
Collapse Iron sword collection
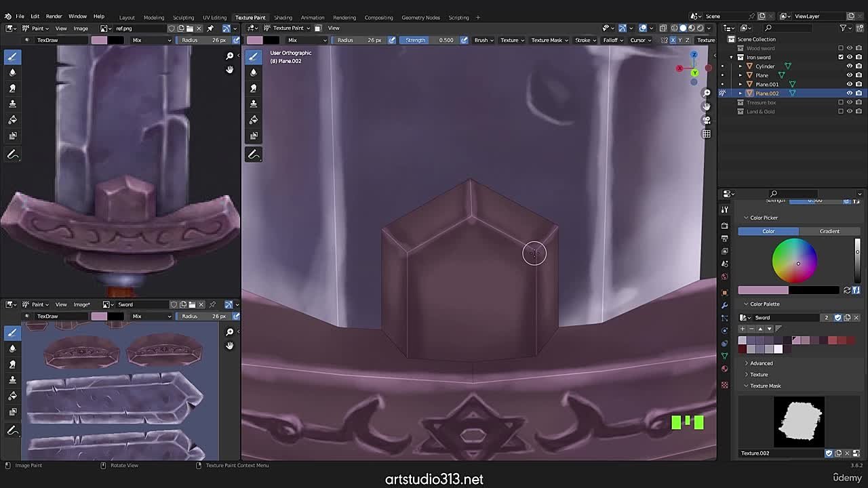pos(732,57)
